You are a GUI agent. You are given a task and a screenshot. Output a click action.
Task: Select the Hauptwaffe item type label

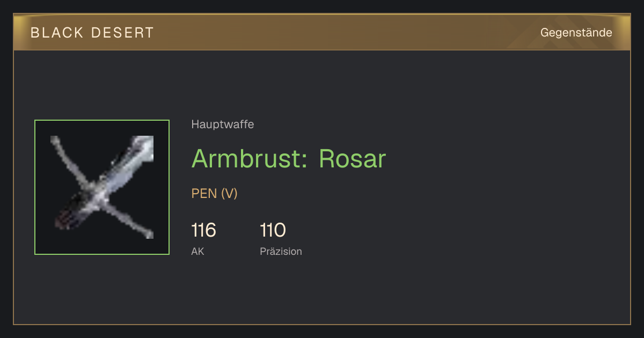[223, 124]
